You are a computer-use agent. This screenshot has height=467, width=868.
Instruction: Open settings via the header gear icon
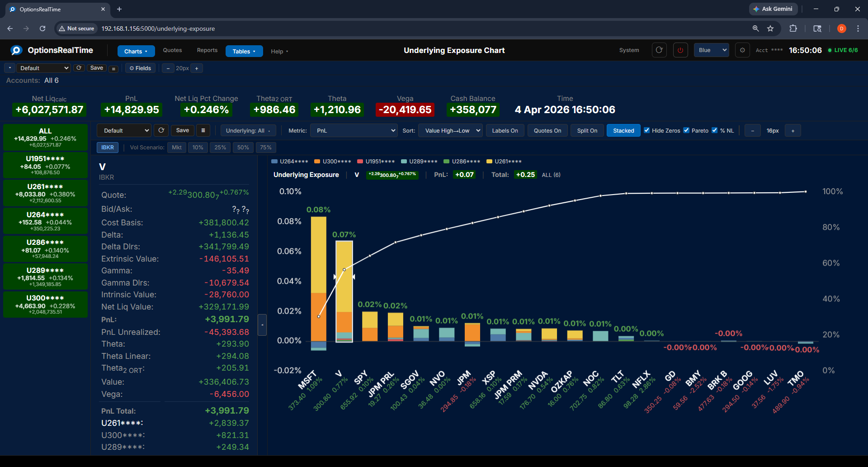pyautogui.click(x=742, y=50)
